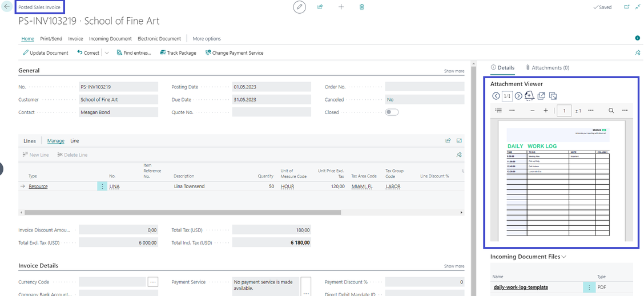Click the share icon in header
Viewport: 644px width, 296px height.
click(x=320, y=7)
